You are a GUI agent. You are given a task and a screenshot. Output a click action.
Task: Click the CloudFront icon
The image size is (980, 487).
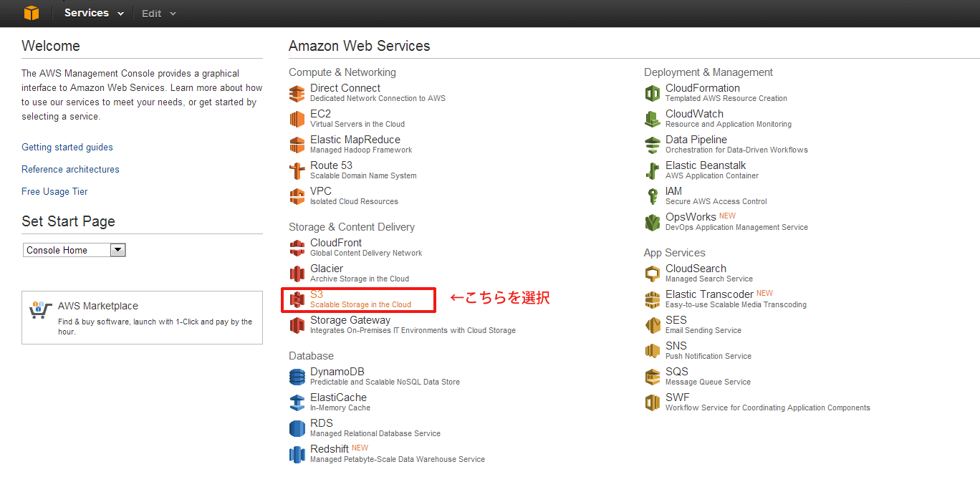point(297,248)
